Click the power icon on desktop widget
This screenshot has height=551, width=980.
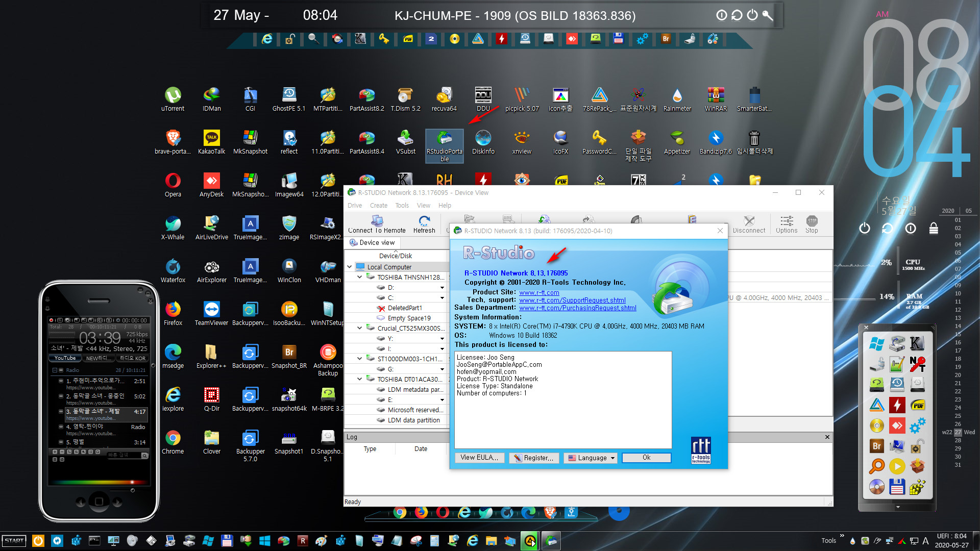[x=864, y=228]
